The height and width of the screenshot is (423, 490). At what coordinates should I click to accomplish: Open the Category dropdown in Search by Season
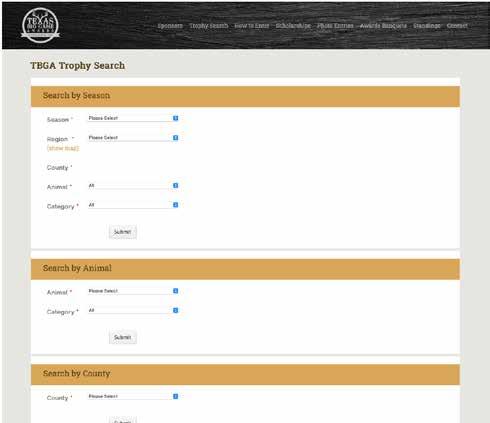tap(133, 205)
